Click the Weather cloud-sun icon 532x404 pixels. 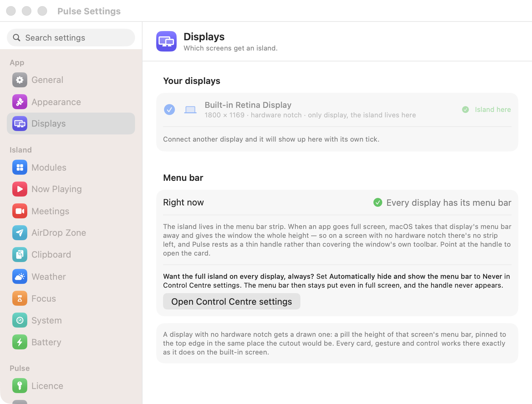pyautogui.click(x=20, y=276)
